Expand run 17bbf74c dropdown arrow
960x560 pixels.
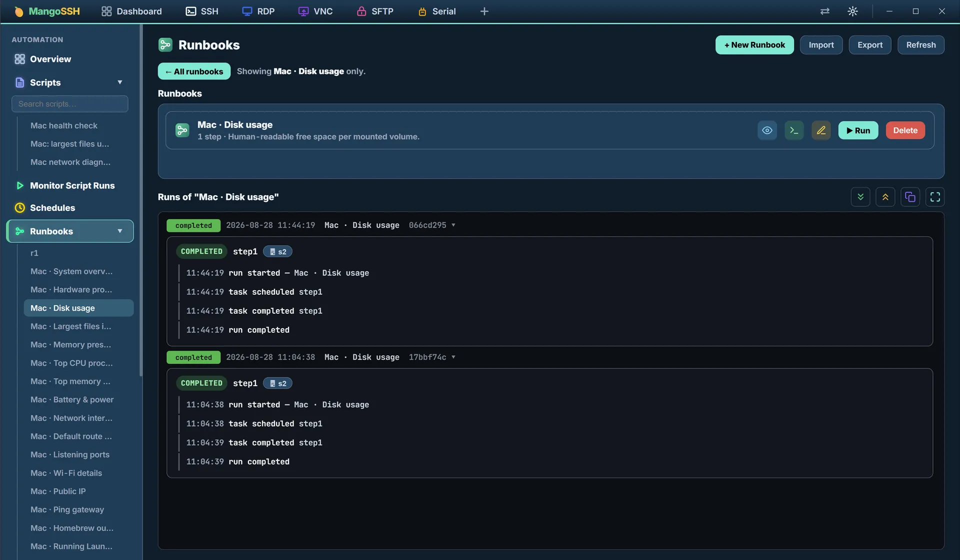pos(453,357)
